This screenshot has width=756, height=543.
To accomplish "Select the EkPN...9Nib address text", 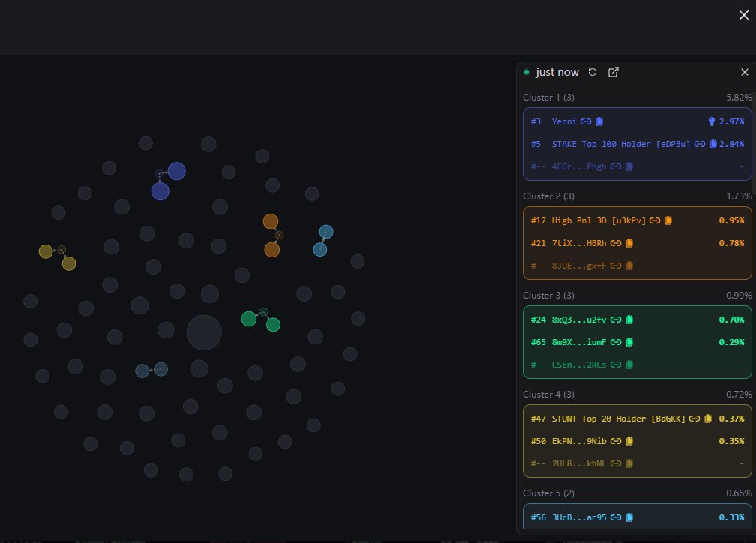I will pos(579,441).
